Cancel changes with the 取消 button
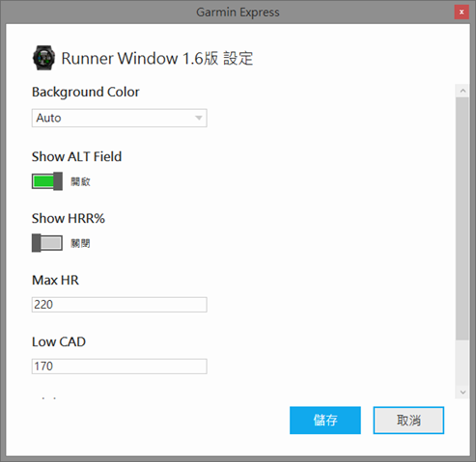This screenshot has height=462, width=476. click(408, 421)
